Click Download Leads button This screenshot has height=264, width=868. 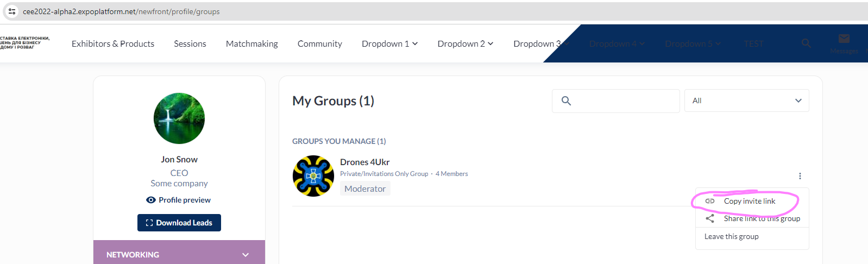pos(179,223)
